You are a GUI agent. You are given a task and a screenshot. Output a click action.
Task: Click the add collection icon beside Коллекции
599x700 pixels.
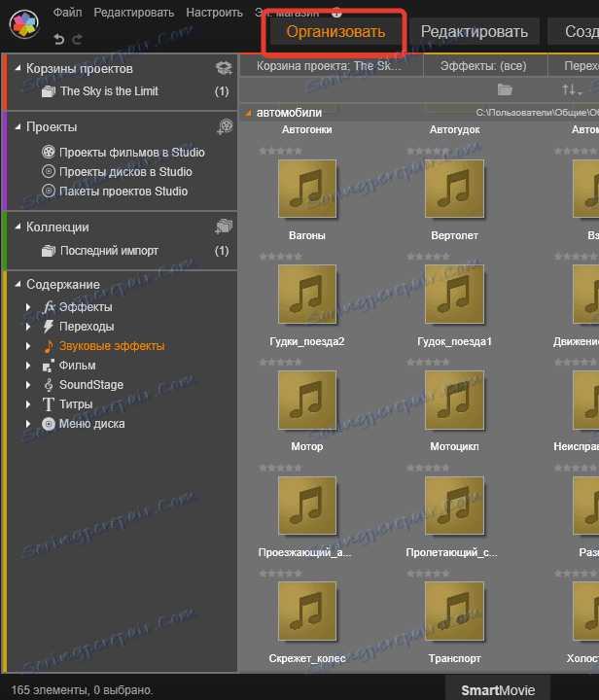point(224,227)
